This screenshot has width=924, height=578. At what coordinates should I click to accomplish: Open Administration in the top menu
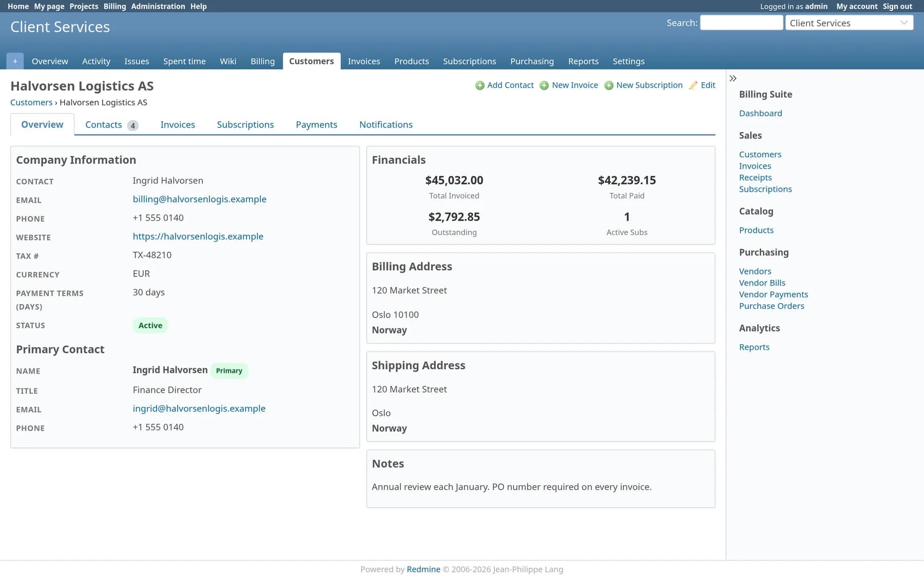pos(158,6)
